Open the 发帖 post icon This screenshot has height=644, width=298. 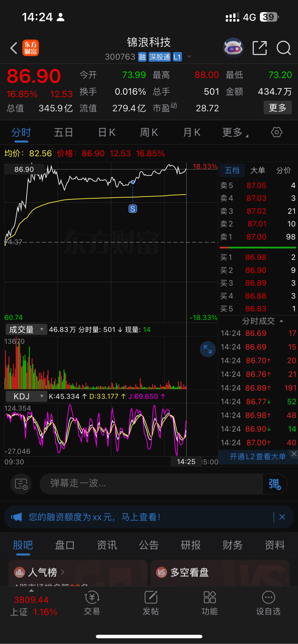coord(151,603)
